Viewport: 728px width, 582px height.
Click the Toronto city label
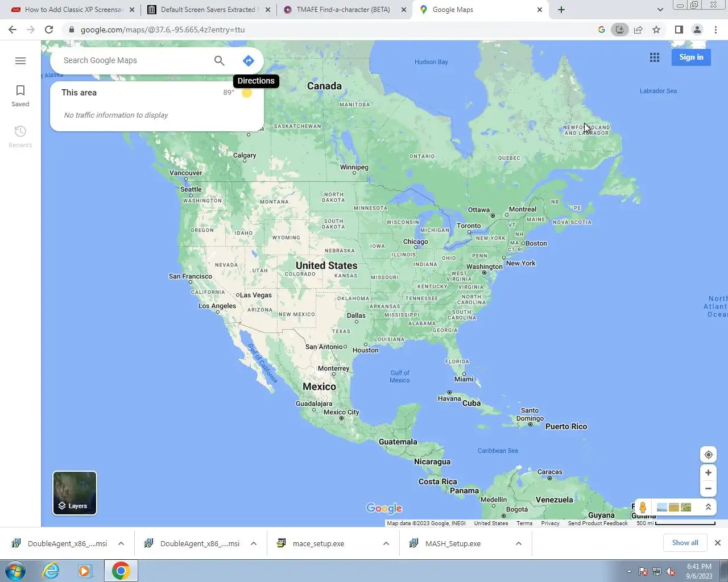469,226
